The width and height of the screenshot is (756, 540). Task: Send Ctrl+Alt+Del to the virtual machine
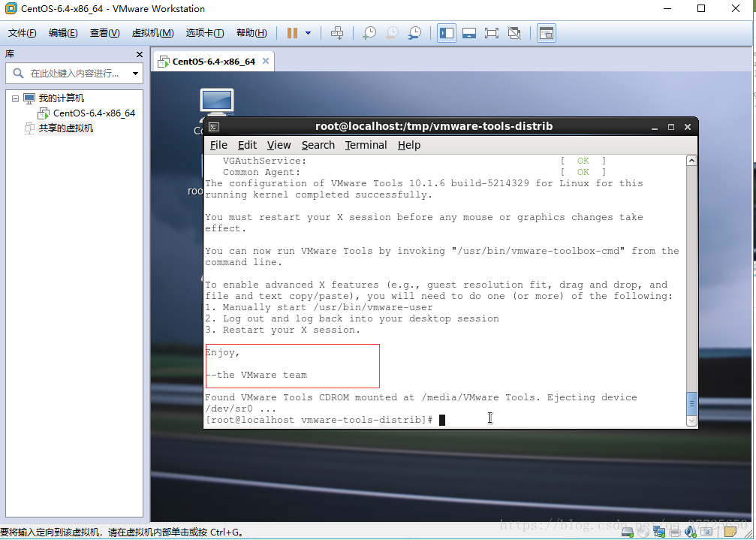tap(337, 33)
